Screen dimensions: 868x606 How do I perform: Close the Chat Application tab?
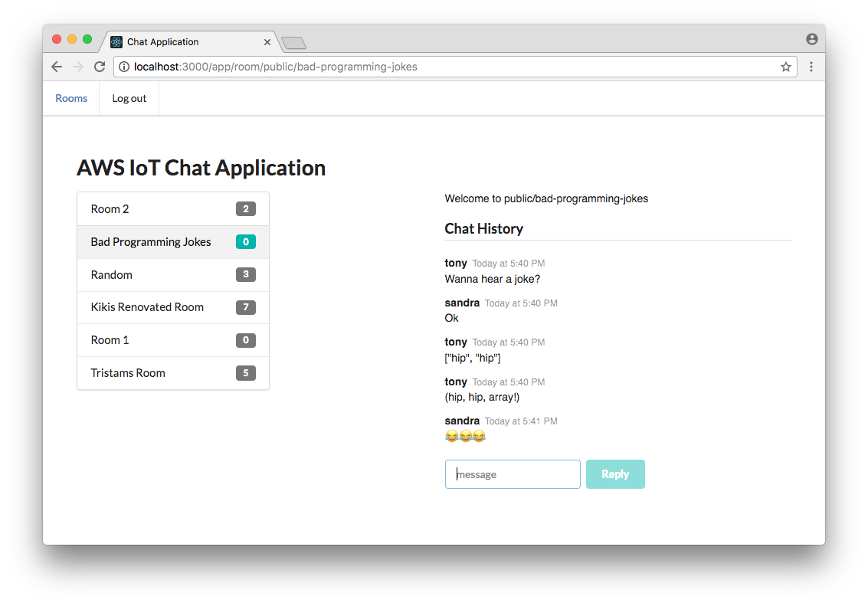point(267,42)
